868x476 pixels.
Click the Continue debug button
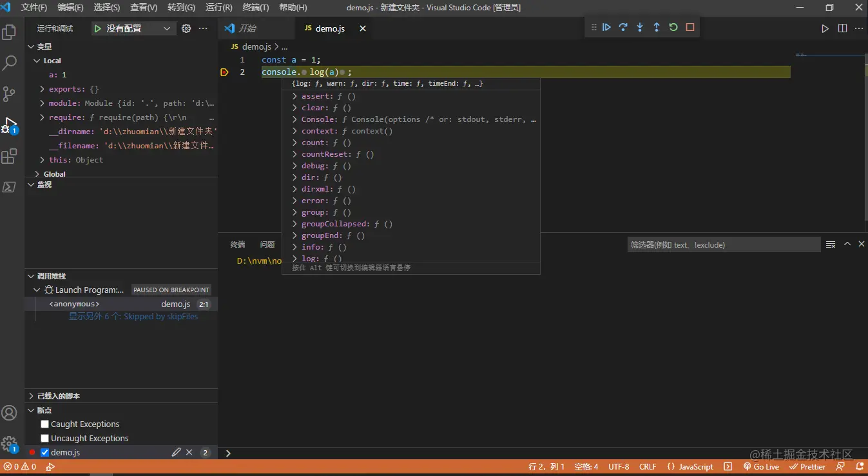(x=606, y=27)
